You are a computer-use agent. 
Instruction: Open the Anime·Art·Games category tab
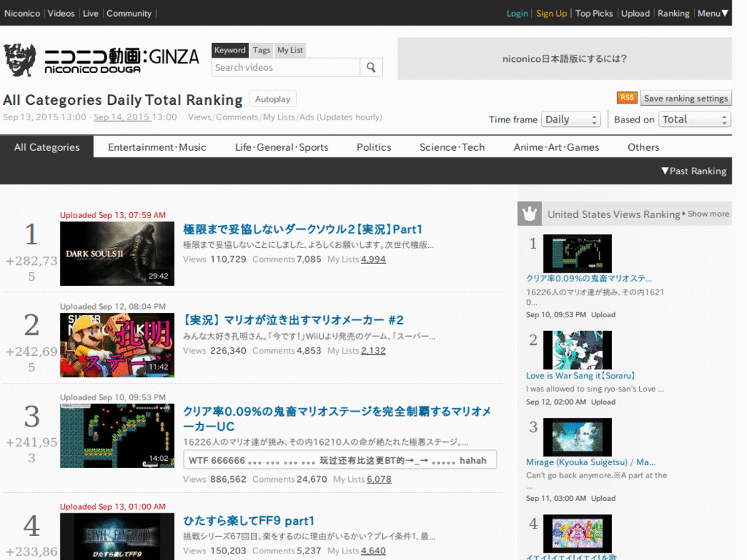[x=556, y=147]
